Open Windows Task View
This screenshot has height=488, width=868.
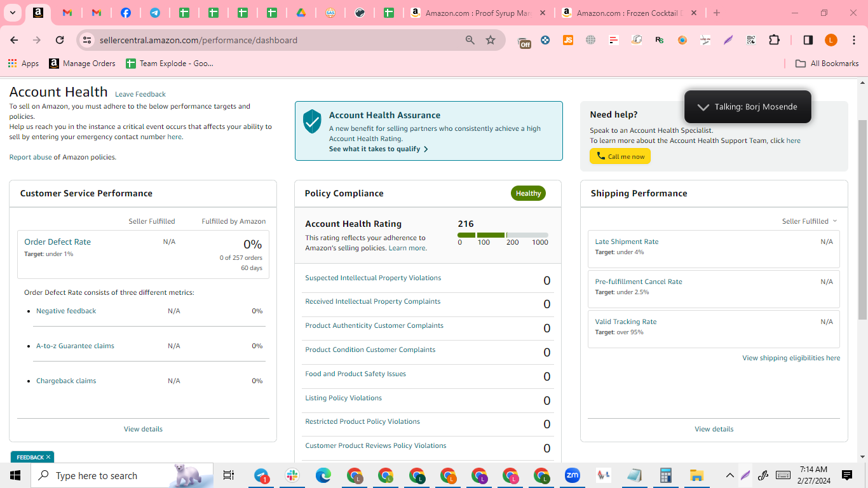[x=229, y=475]
